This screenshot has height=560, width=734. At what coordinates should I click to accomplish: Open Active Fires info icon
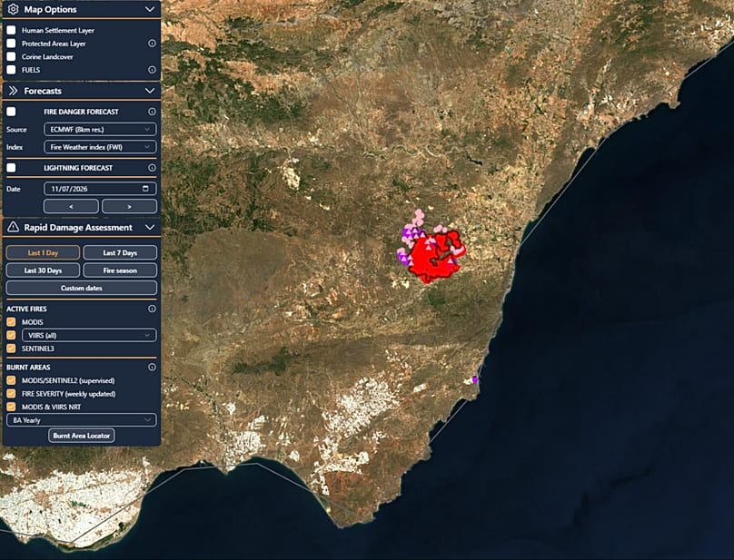pos(152,309)
